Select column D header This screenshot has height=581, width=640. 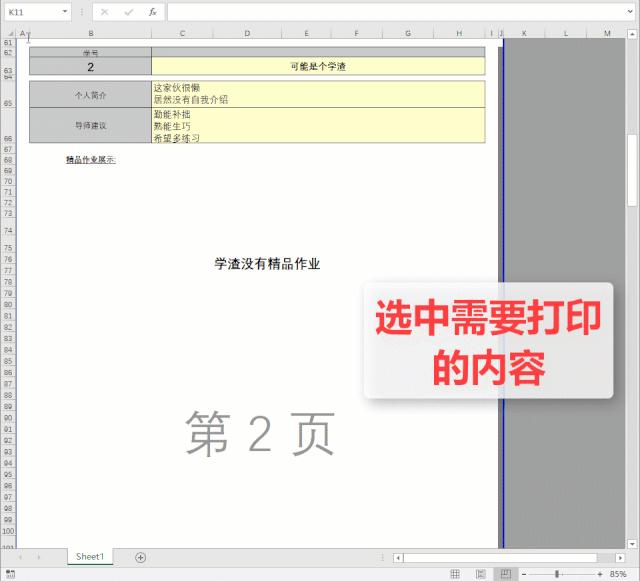(x=247, y=33)
